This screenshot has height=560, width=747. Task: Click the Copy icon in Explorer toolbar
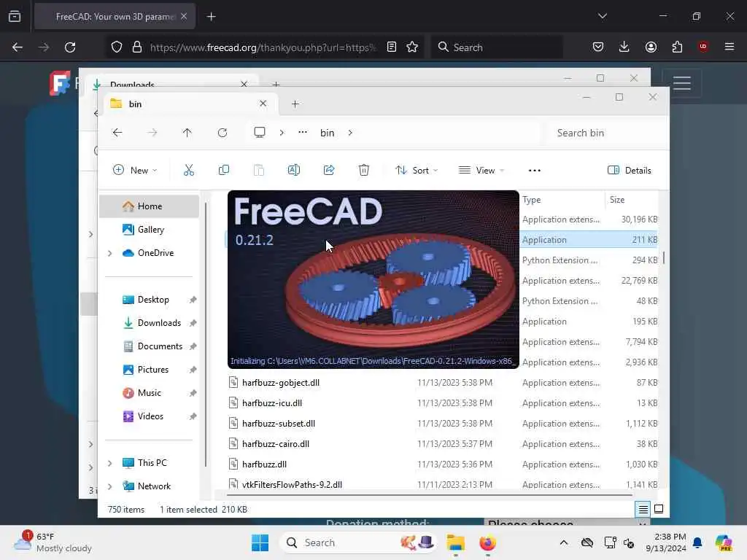(x=223, y=170)
